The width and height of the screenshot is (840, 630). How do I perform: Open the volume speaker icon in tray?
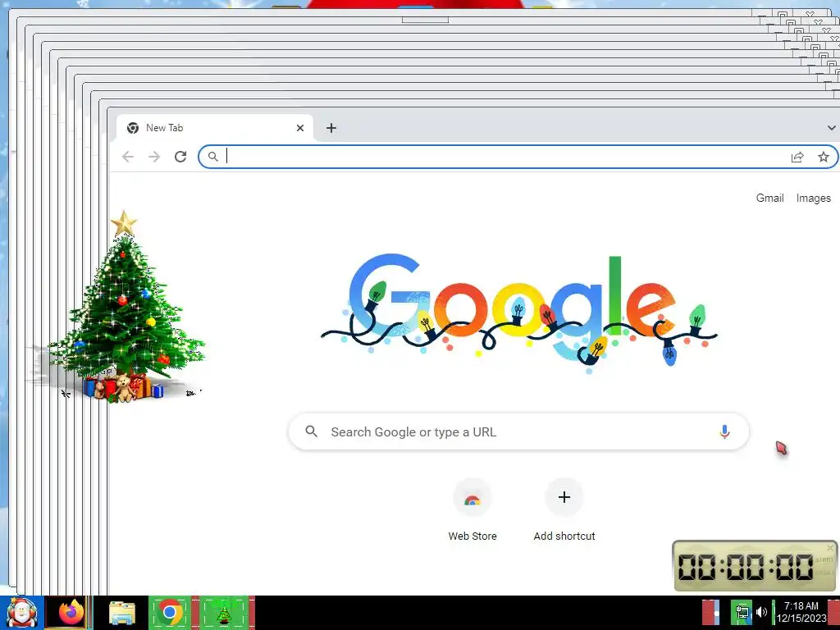tap(761, 612)
